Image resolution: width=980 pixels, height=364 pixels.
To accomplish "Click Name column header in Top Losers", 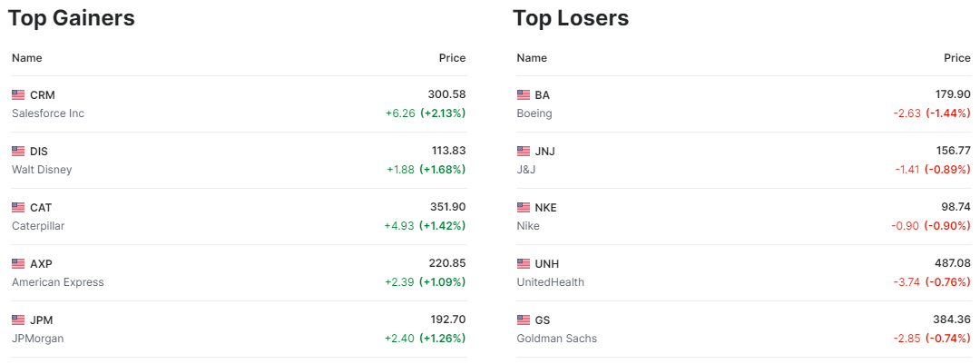I will click(532, 58).
